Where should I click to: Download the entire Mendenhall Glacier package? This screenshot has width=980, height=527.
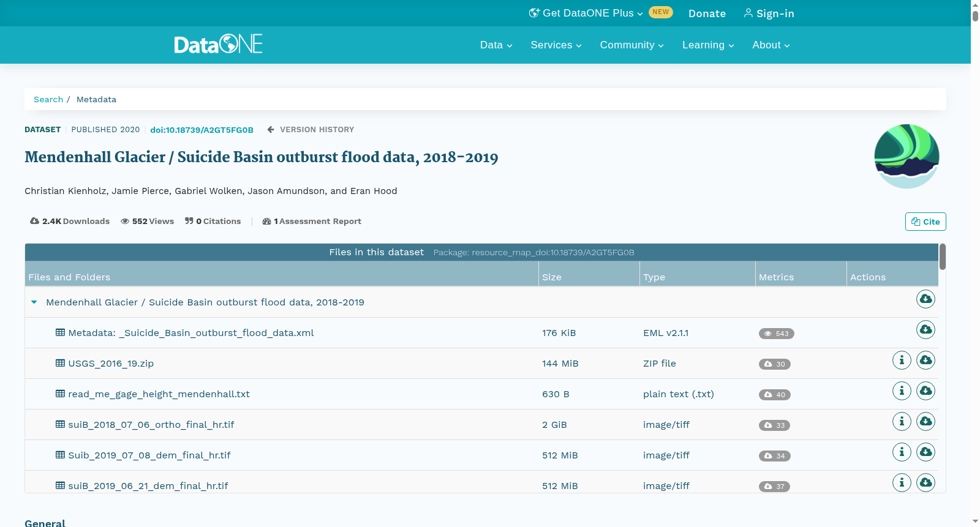pyautogui.click(x=925, y=299)
